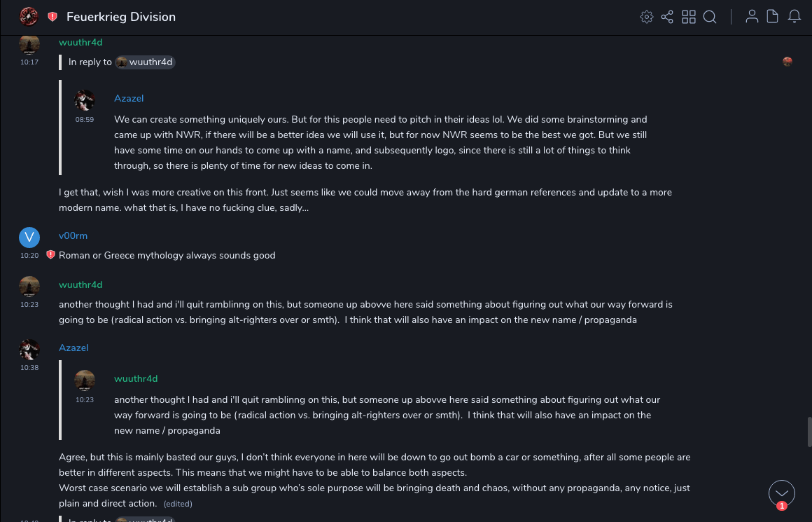Screen dimensions: 812x522
Task: Show the room members list icon
Action: coord(752,17)
